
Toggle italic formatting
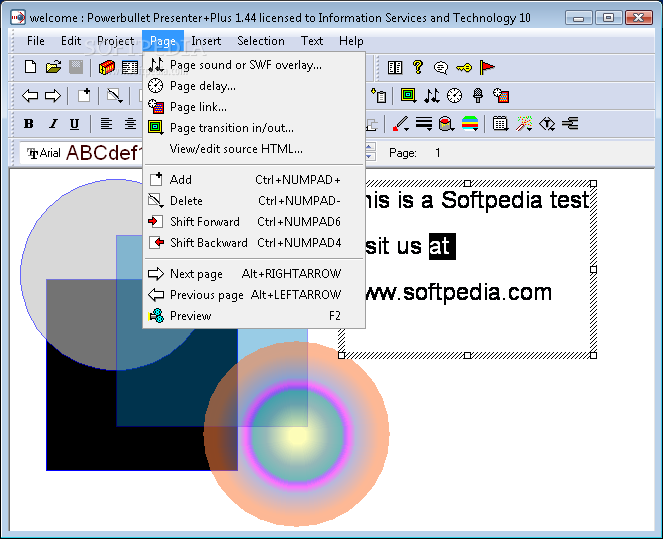point(53,123)
